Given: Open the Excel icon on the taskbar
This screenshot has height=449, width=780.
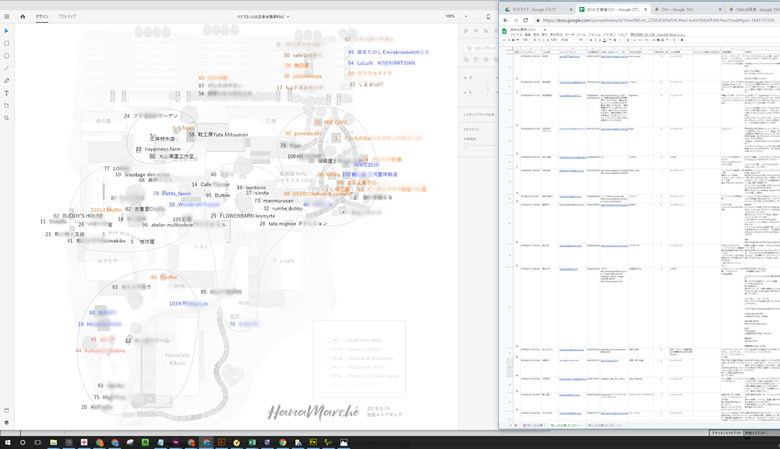Looking at the screenshot, I should coord(252,442).
